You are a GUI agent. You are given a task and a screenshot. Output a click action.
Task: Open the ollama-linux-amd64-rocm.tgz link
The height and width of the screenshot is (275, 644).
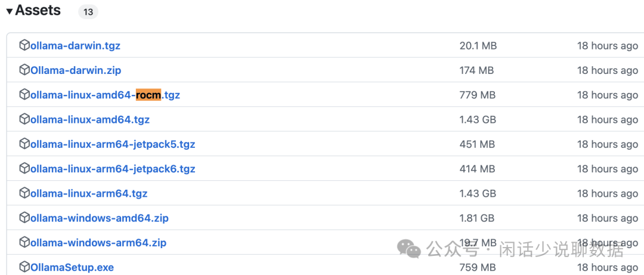point(106,95)
